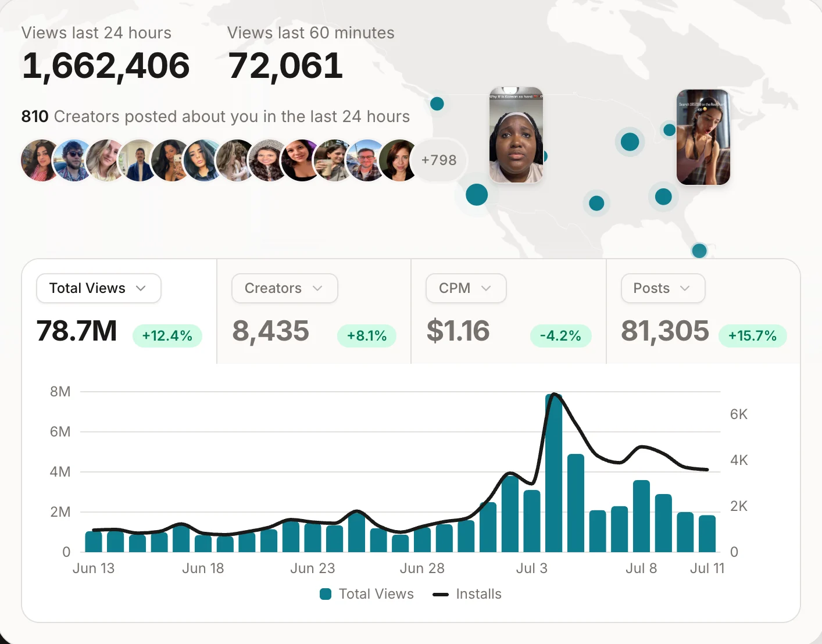Screen dimensions: 822x644
Task: Select the 78.7M total views tab
Action: click(119, 312)
